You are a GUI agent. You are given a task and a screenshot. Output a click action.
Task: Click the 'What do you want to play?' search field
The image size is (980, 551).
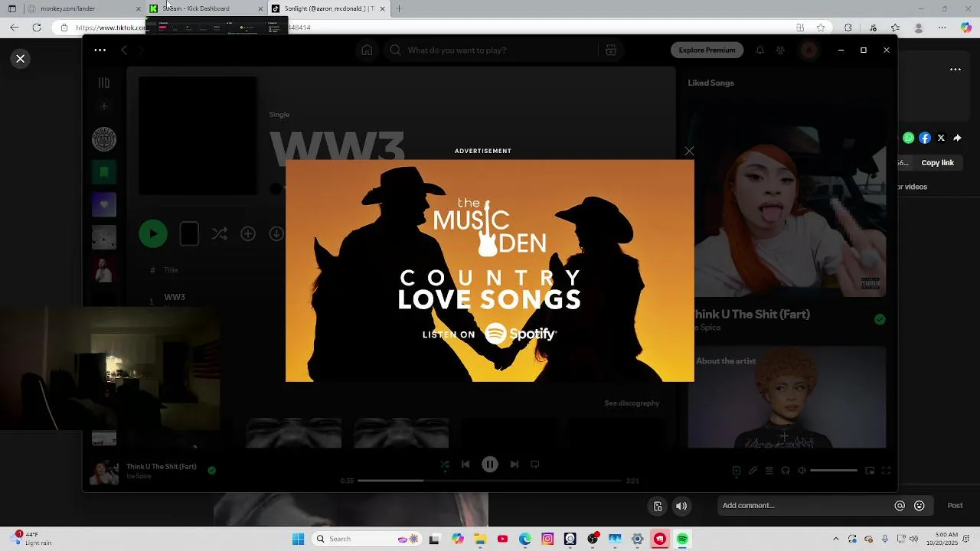coord(490,50)
